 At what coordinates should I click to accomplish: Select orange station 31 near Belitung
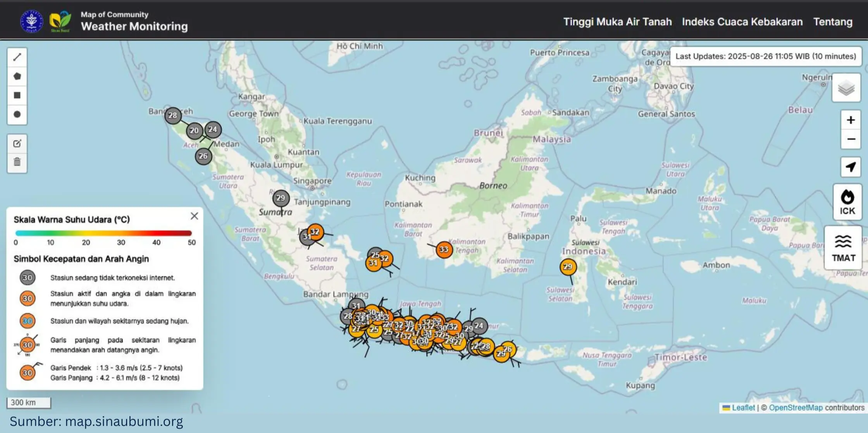pos(373,263)
